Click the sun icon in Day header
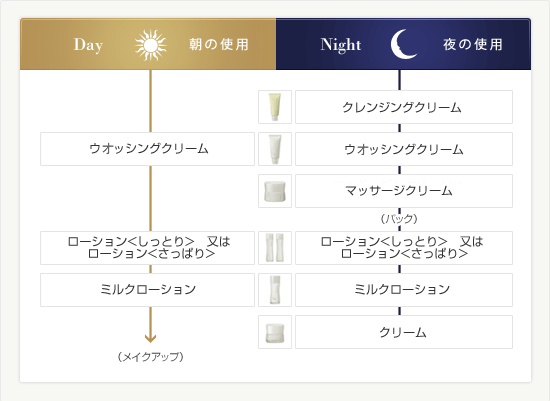550x401 pixels. pos(151,45)
